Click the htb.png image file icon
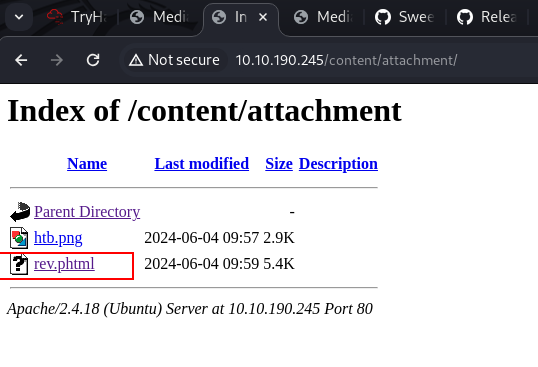The image size is (538, 367). click(x=19, y=238)
